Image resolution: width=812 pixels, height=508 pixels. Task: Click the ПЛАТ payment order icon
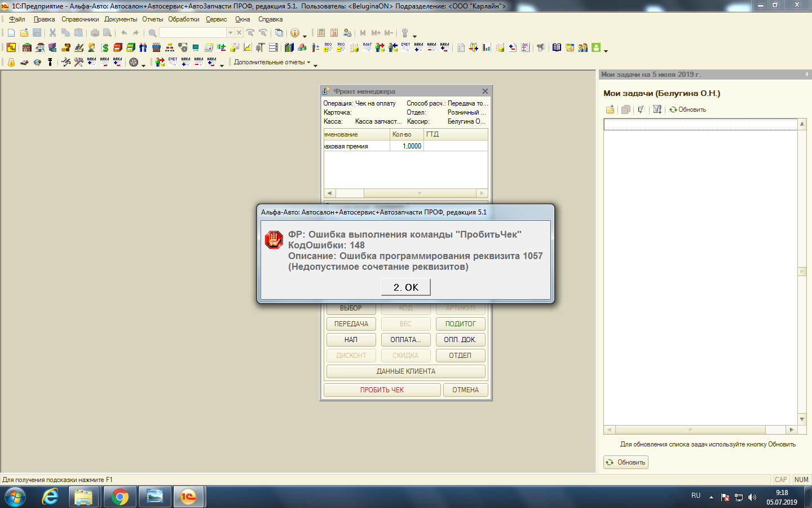(x=367, y=47)
